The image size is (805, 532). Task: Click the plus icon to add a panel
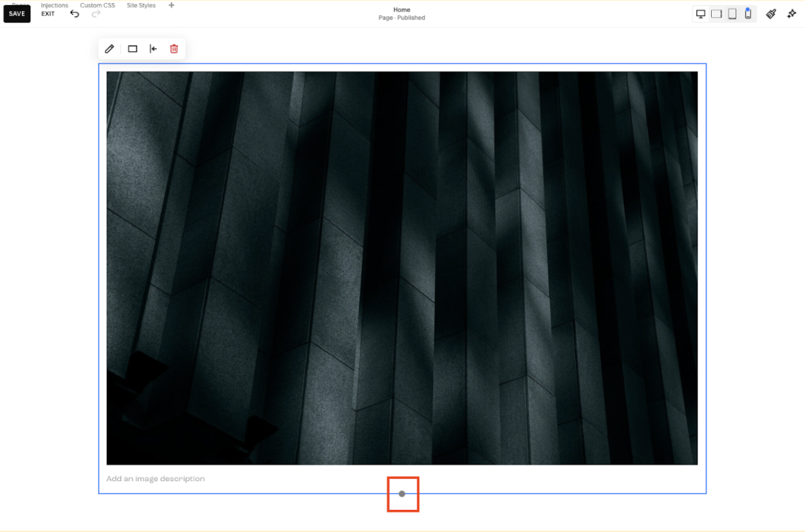click(171, 5)
